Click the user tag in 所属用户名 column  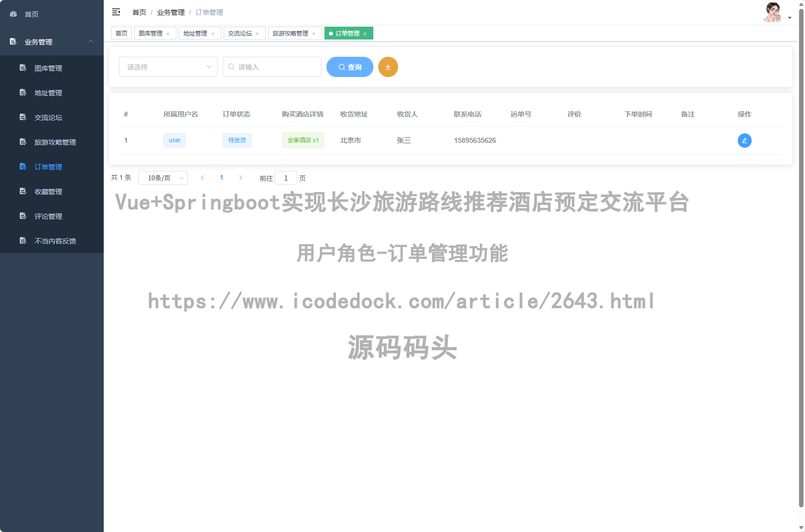click(x=174, y=140)
